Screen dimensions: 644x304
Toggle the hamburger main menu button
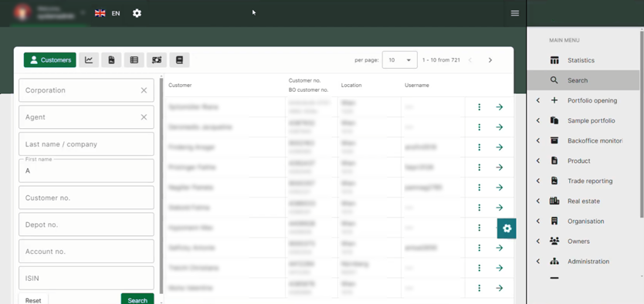click(x=514, y=13)
